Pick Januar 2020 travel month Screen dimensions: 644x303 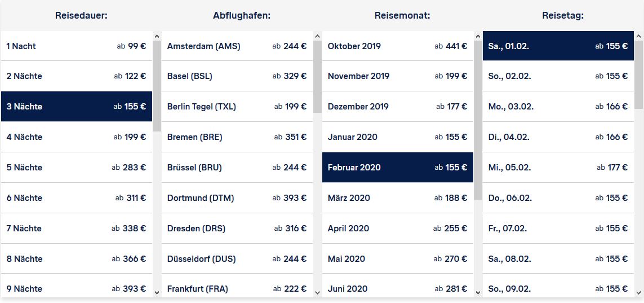pyautogui.click(x=398, y=137)
